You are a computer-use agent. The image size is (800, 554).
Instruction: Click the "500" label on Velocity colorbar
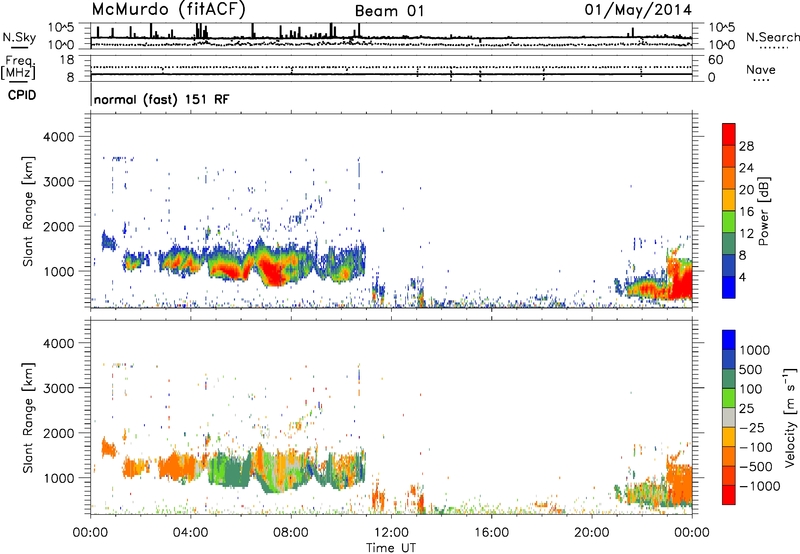coord(752,370)
